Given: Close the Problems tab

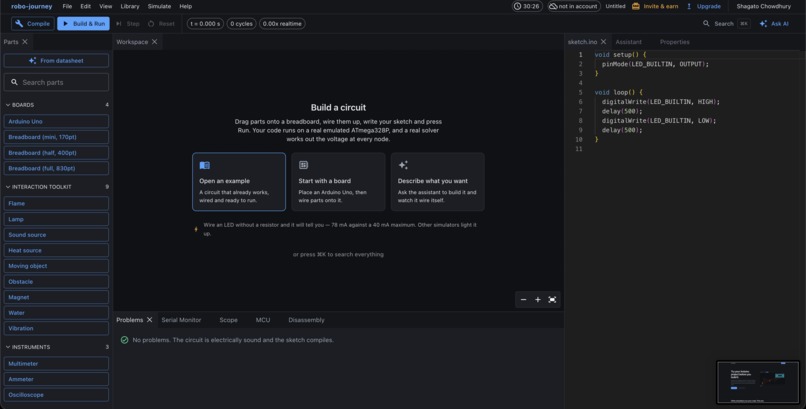Looking at the screenshot, I should 150,320.
